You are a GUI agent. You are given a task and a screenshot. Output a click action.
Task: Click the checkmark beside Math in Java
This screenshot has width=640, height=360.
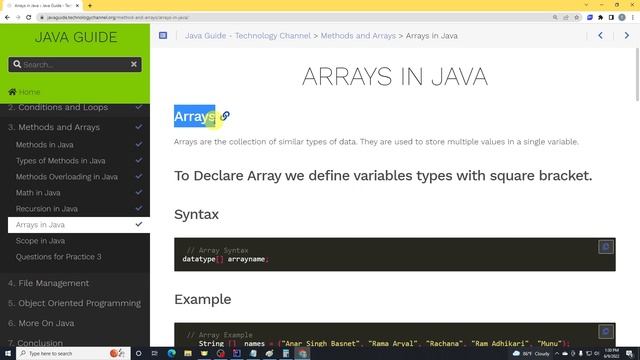(x=139, y=192)
